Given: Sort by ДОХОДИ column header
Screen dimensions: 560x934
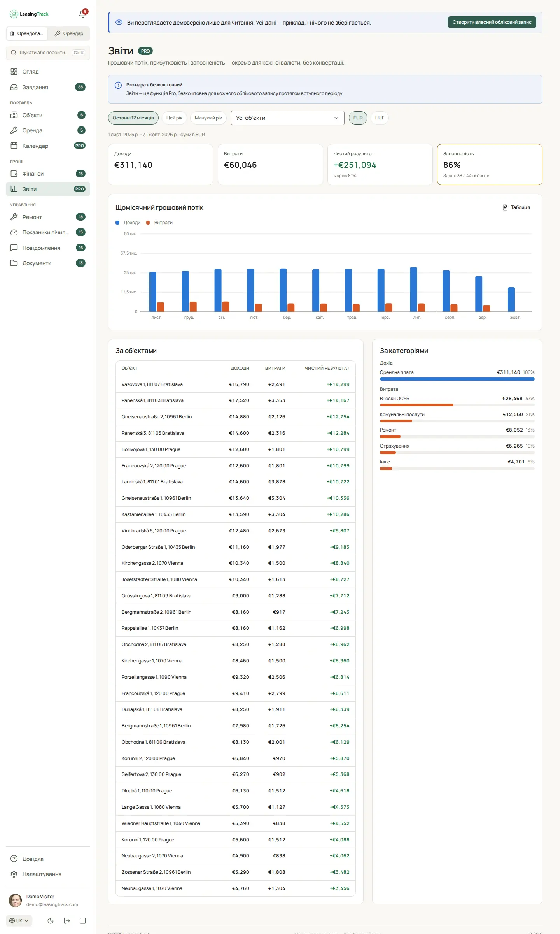Looking at the screenshot, I should 240,368.
